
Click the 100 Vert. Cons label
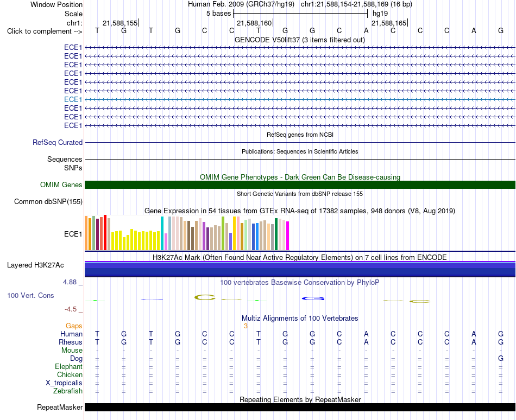[30, 295]
